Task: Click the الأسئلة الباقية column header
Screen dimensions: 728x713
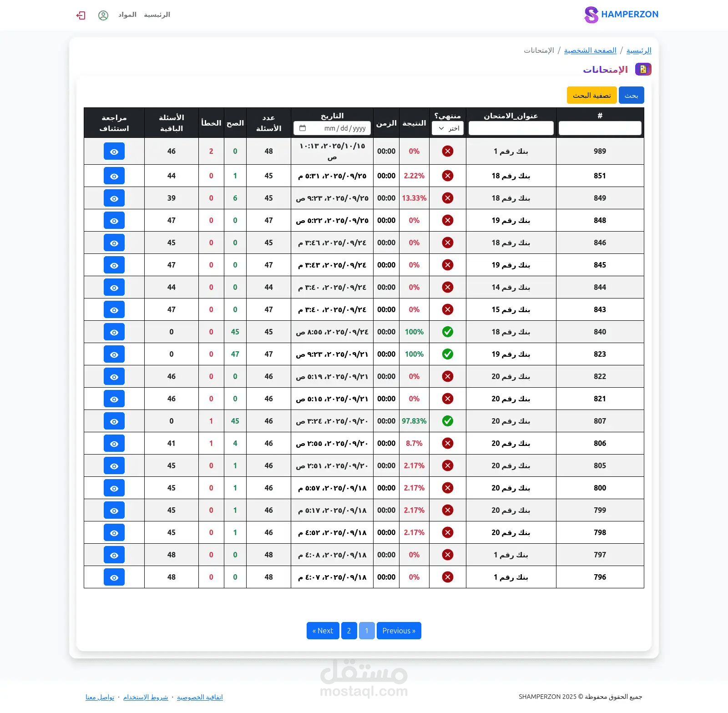Action: click(172, 123)
